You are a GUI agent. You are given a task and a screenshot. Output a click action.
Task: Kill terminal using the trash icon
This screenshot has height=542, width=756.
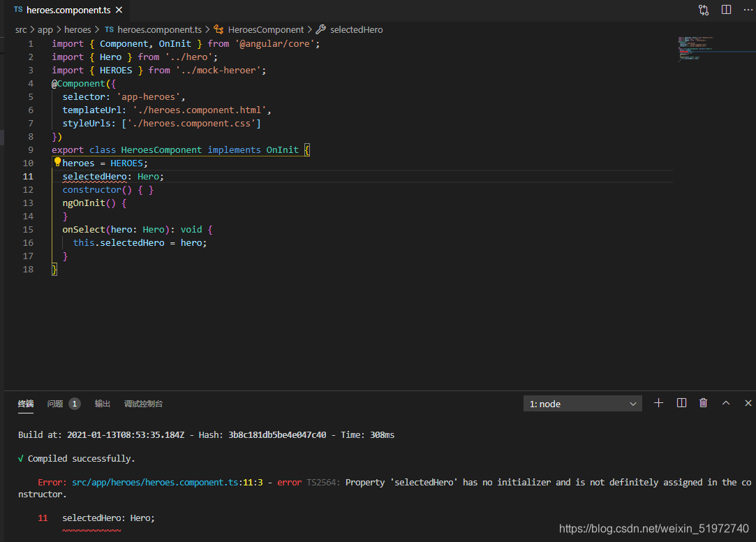tap(703, 402)
